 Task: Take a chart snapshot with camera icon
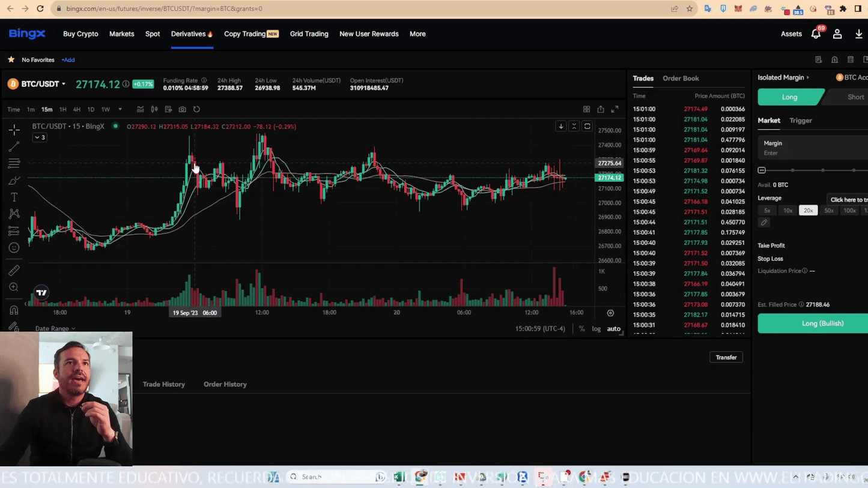pos(182,109)
